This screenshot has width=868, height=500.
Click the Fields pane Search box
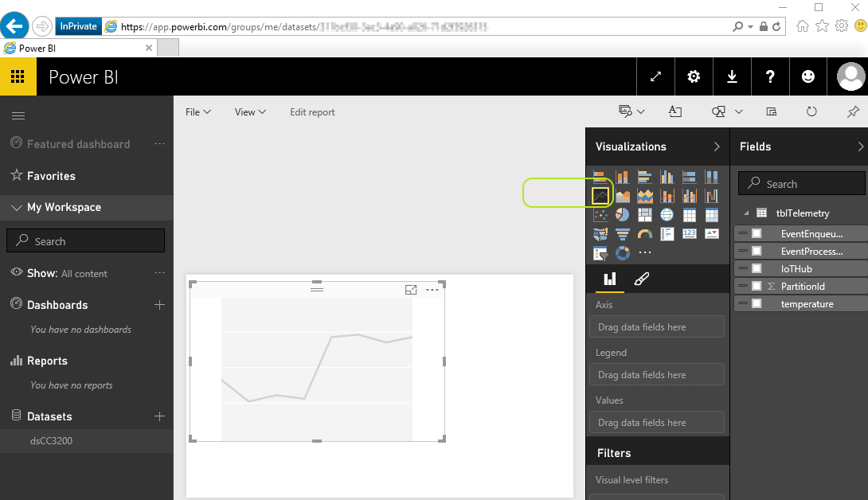(802, 184)
